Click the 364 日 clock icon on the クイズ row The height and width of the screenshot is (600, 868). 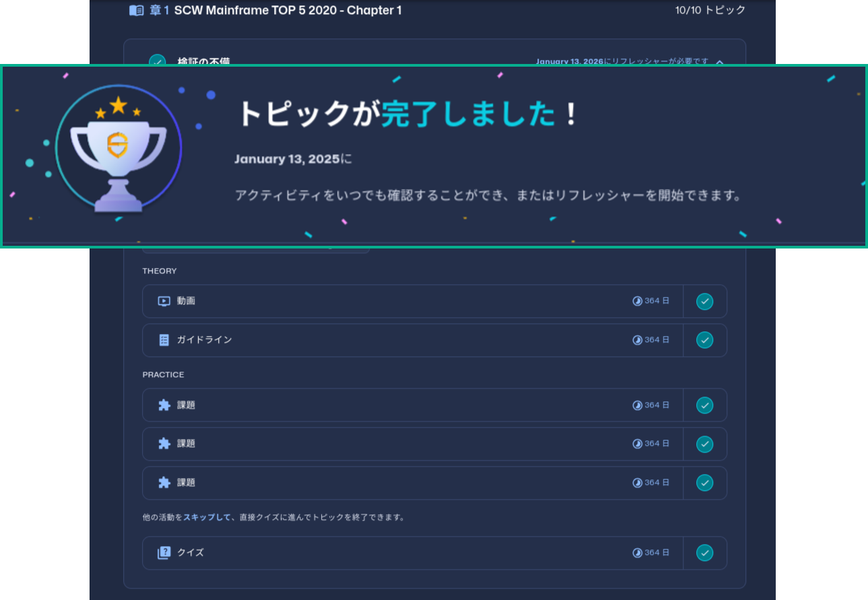(x=637, y=552)
